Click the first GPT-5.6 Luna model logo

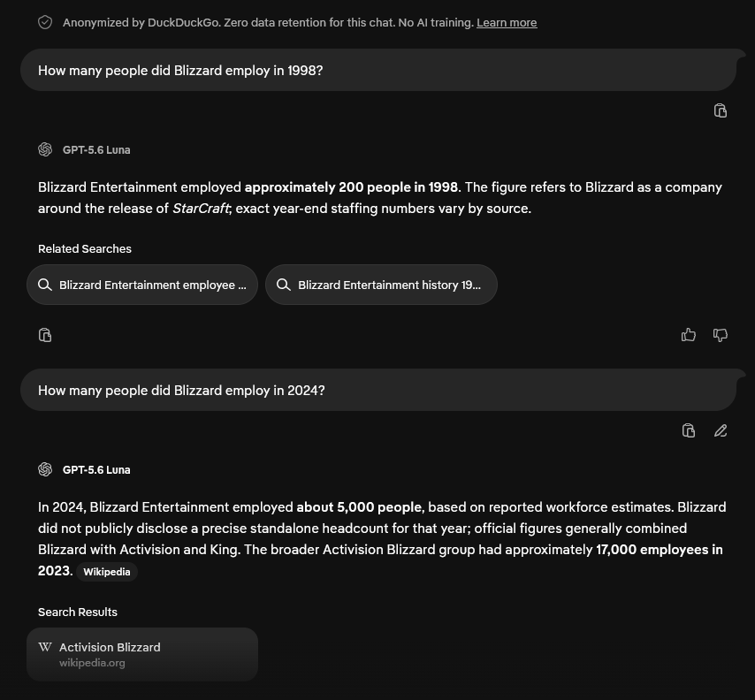(x=45, y=149)
